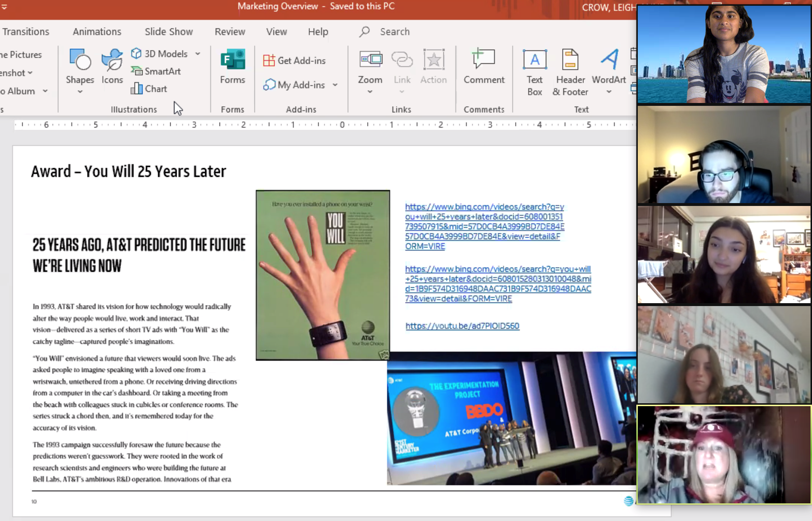
Task: Switch to the Slide Show tab
Action: coord(169,32)
